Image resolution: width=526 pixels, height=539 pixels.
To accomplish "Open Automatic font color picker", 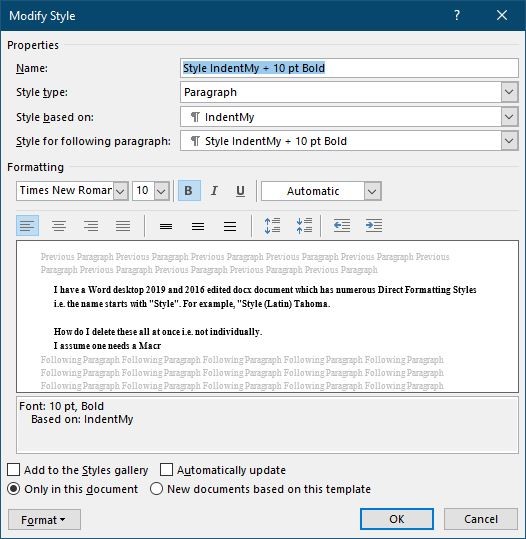I will click(x=372, y=191).
